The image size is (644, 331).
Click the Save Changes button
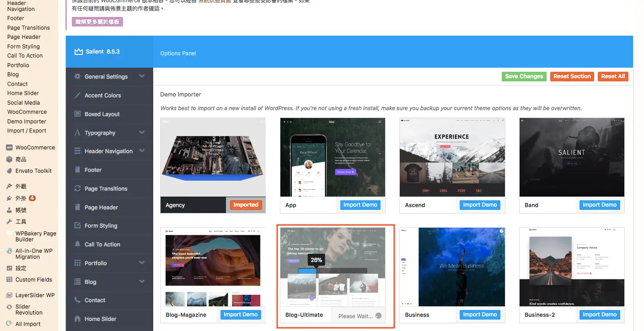524,76
